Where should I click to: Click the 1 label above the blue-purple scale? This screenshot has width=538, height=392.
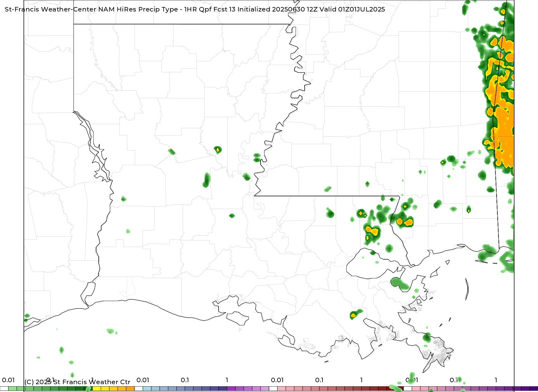227,380
